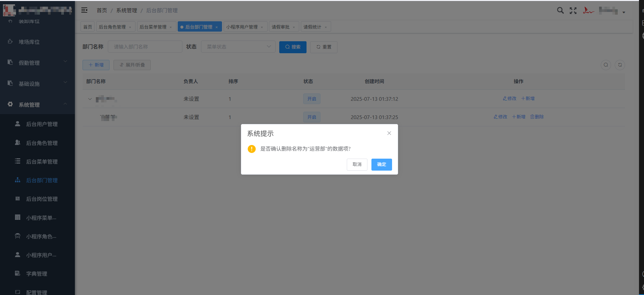
Task: Click 创建时间 2025-07-13 01:37:25 cell
Action: 374,117
